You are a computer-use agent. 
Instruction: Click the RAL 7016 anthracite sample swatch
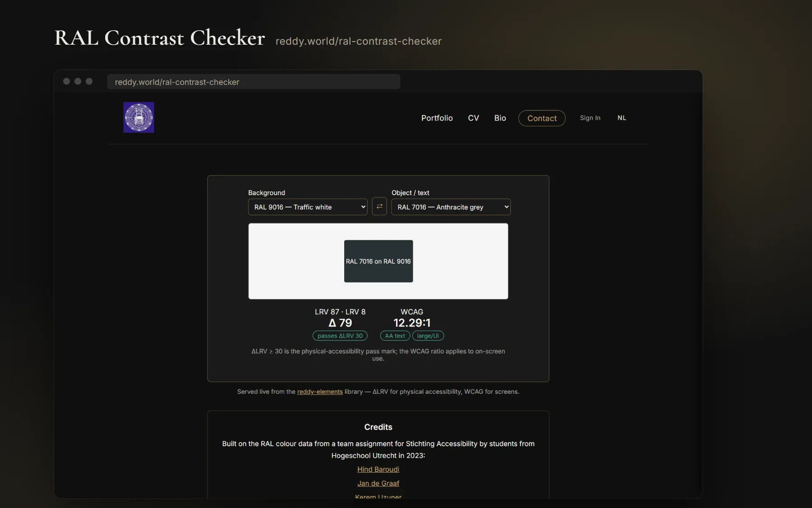coord(378,261)
